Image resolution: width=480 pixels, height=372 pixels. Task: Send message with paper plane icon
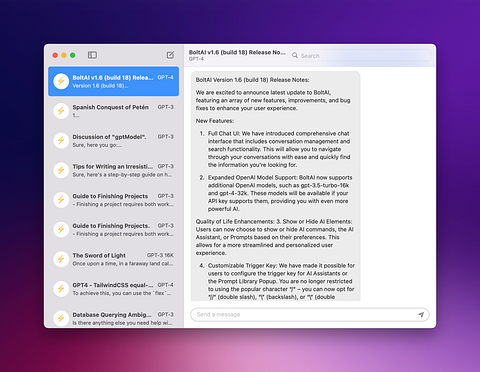(421, 314)
